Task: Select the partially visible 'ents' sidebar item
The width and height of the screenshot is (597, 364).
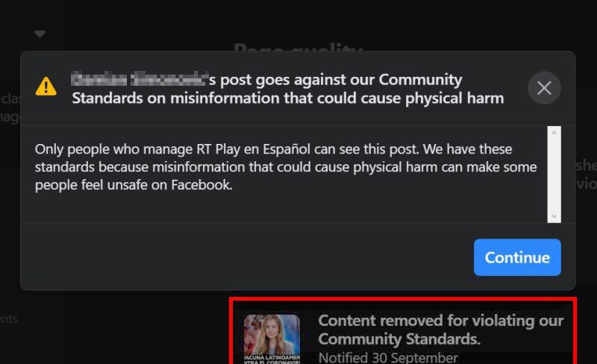Action: pyautogui.click(x=8, y=318)
